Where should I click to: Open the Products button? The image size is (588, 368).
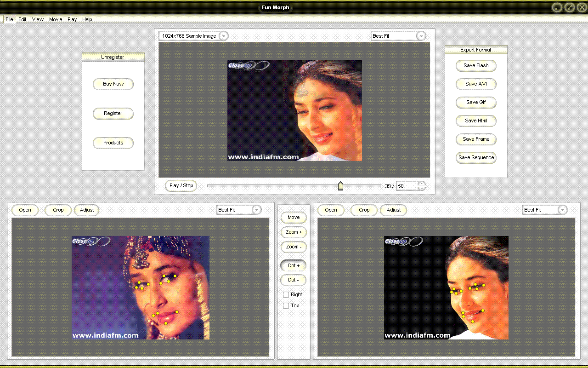pyautogui.click(x=113, y=143)
